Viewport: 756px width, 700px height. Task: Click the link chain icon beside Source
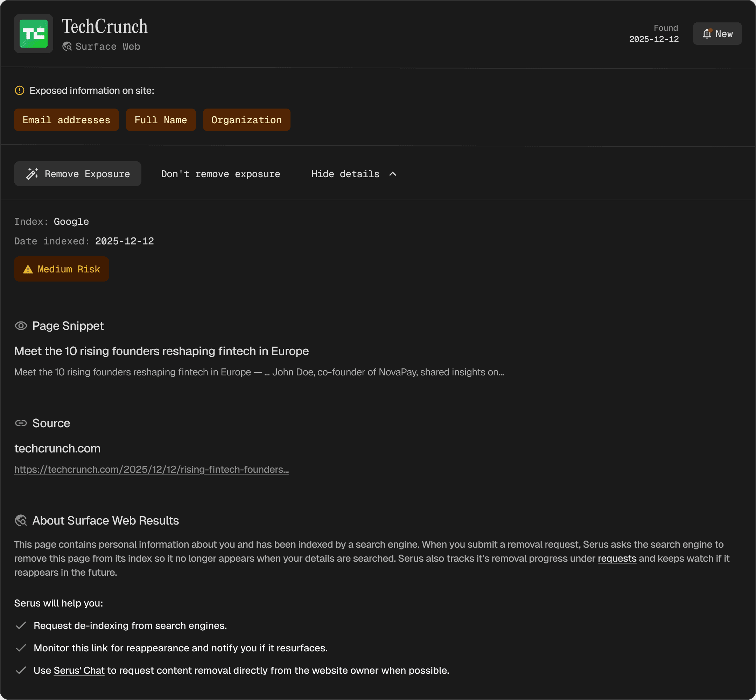(x=21, y=423)
